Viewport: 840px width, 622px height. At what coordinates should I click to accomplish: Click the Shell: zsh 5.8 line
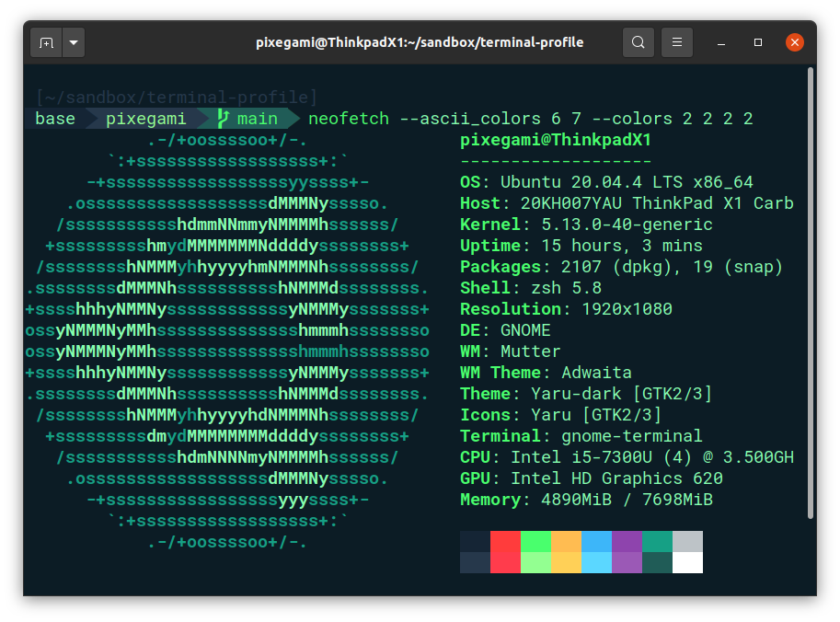click(x=531, y=288)
